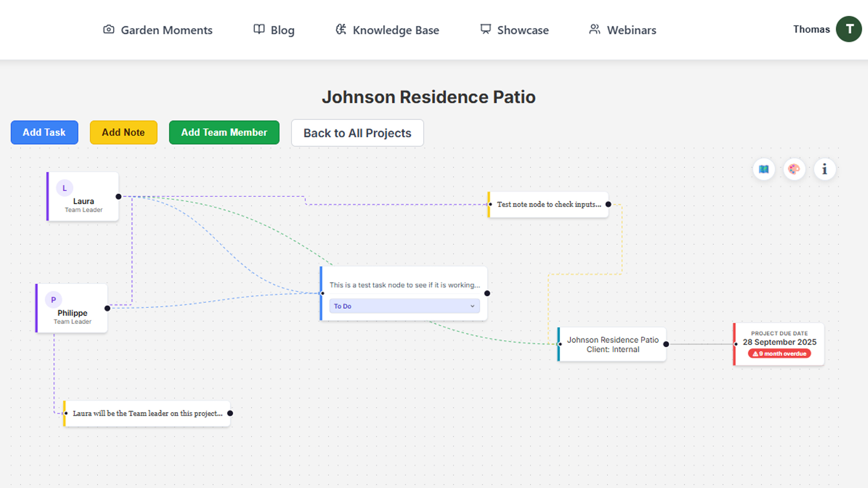Click the Add Task button
The height and width of the screenshot is (488, 868).
[44, 132]
